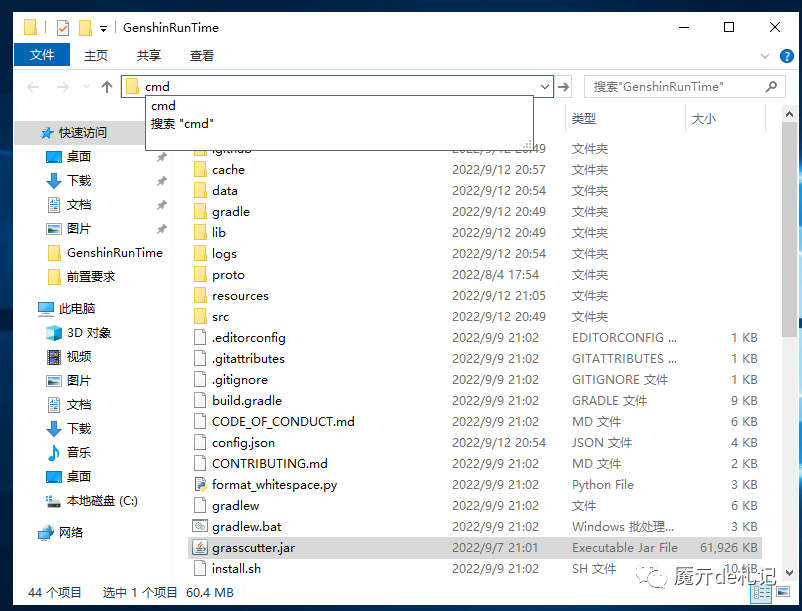Select the build.gradle file name

[247, 401]
